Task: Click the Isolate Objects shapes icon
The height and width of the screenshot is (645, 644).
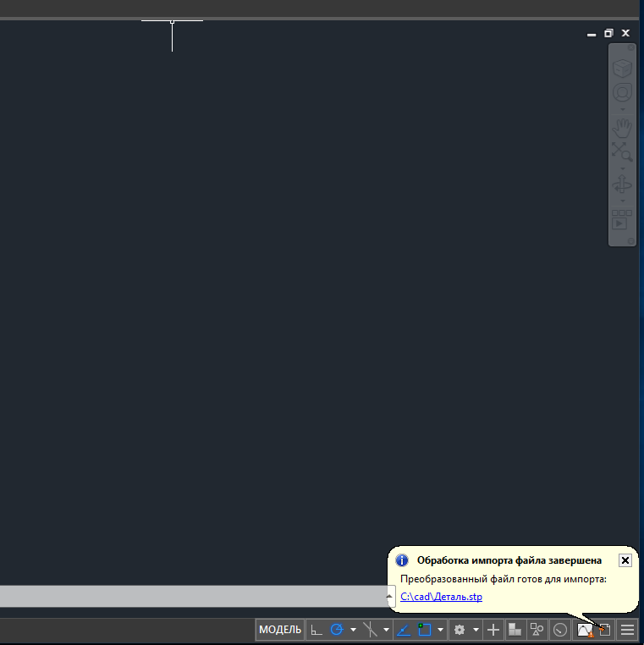Action: (x=537, y=630)
